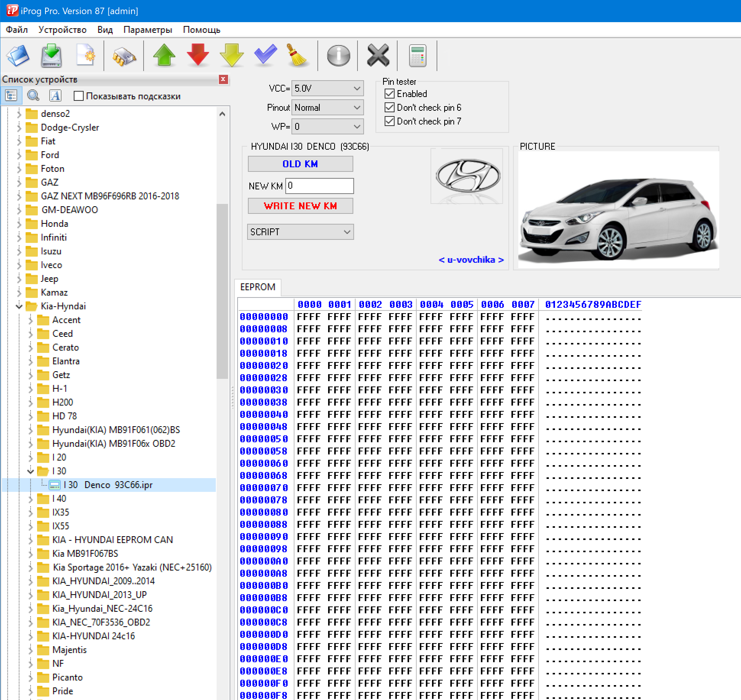This screenshot has width=741, height=700.
Task: Click the OLD KM button
Action: pyautogui.click(x=300, y=164)
